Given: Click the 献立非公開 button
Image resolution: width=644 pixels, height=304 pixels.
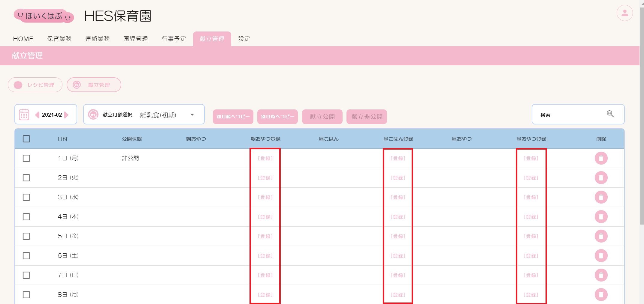Looking at the screenshot, I should (x=367, y=117).
